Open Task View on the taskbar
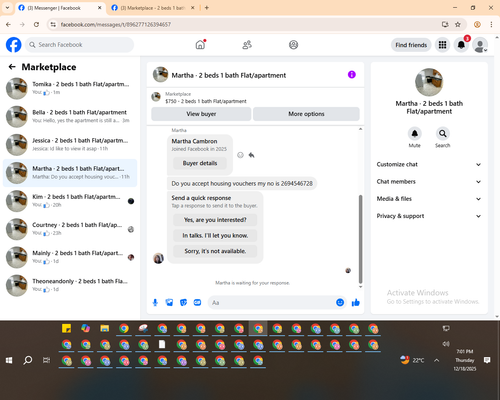This screenshot has height=400, width=500. point(47,360)
